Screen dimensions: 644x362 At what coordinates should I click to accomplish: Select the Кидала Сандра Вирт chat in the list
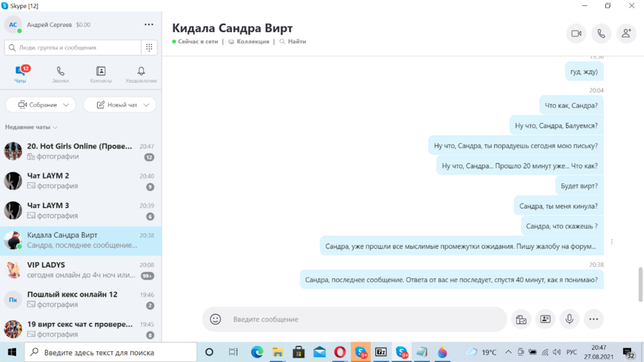tap(80, 240)
